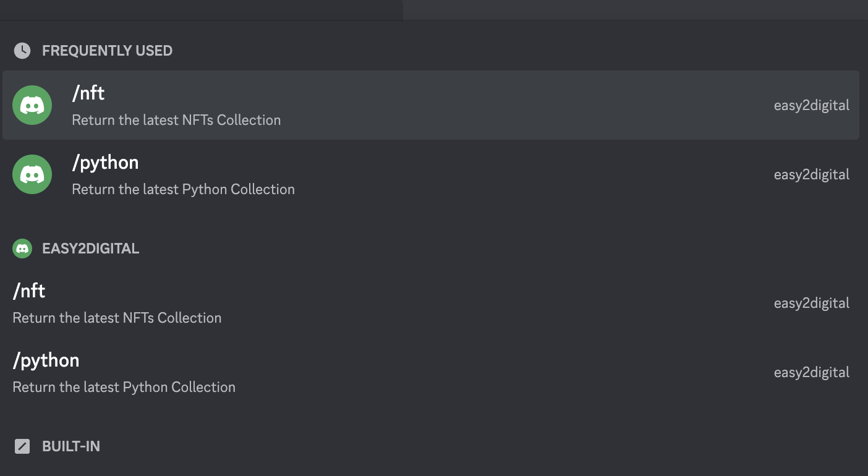Click easy2digital label on EASY2DIGITAL section /nft row
The height and width of the screenshot is (476, 868).
(811, 303)
